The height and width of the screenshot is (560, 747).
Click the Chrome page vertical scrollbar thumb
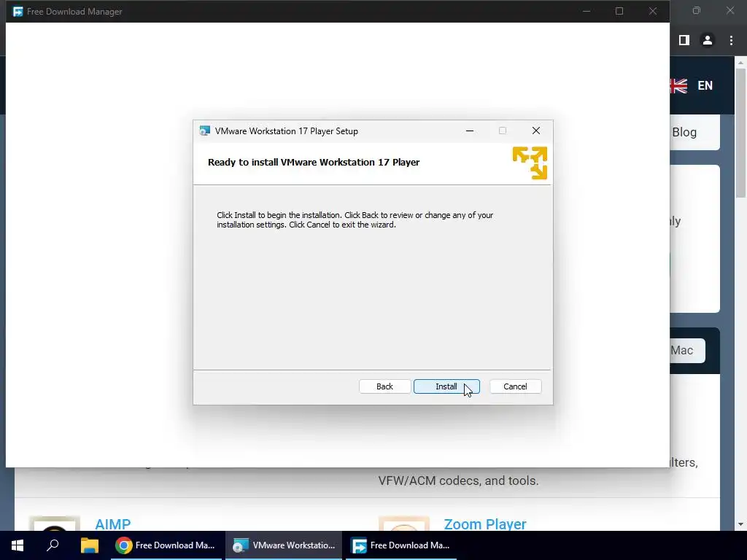click(x=740, y=133)
